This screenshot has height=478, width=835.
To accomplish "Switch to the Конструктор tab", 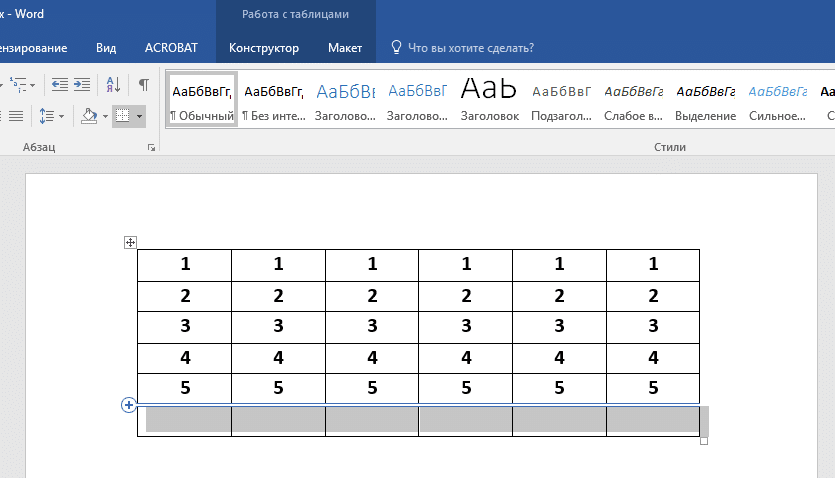I will pyautogui.click(x=263, y=47).
